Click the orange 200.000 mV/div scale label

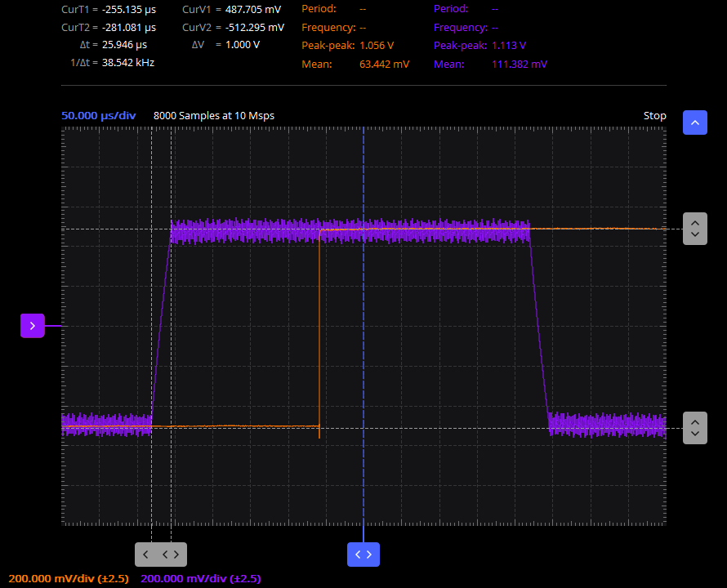[69, 579]
